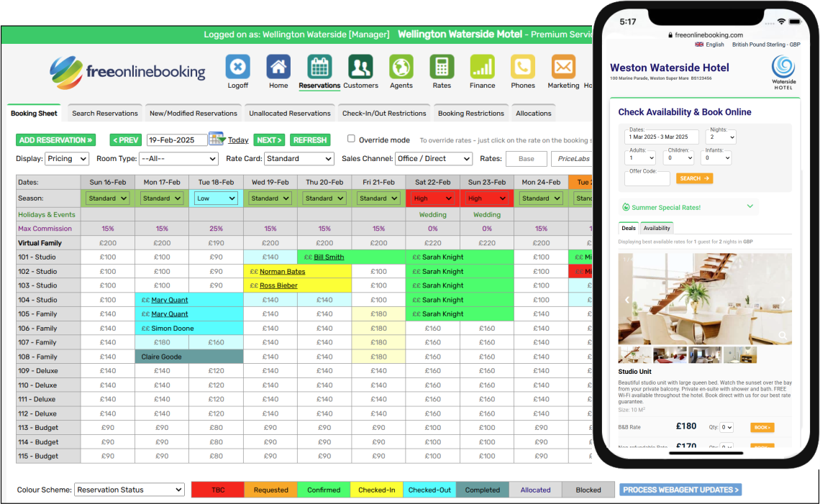The image size is (820, 504).
Task: Open the Rate Card dropdown
Action: pos(299,159)
